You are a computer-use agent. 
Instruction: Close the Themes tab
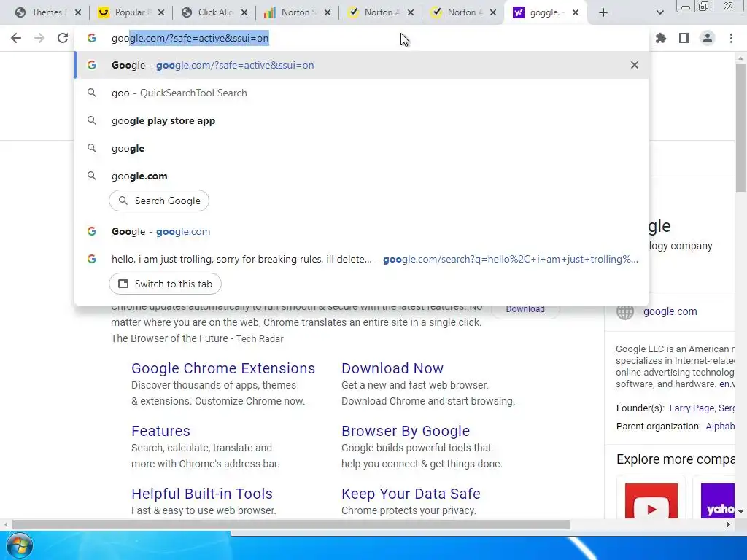pos(78,12)
